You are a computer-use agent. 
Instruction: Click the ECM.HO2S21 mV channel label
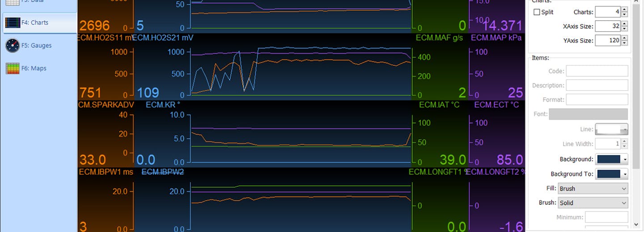[163, 38]
